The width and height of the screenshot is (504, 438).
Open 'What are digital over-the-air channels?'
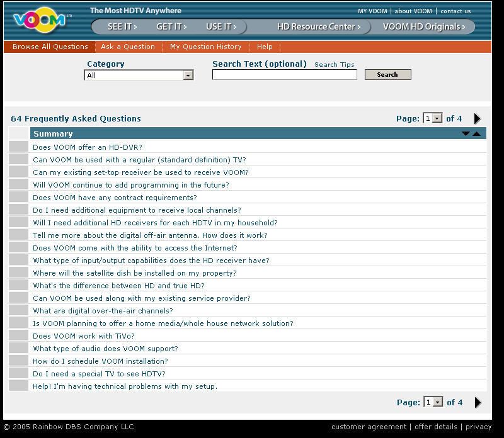tap(103, 311)
